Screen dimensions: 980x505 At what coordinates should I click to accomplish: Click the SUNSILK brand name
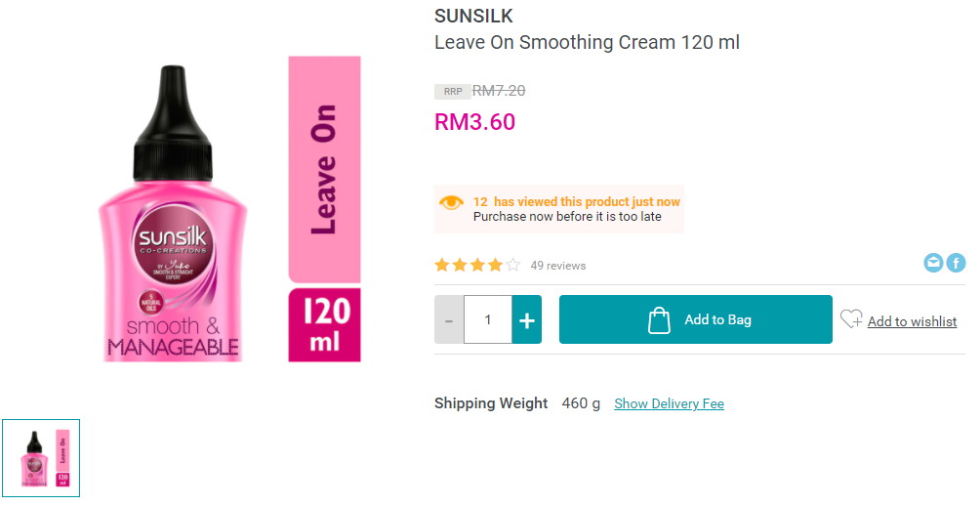coord(473,17)
